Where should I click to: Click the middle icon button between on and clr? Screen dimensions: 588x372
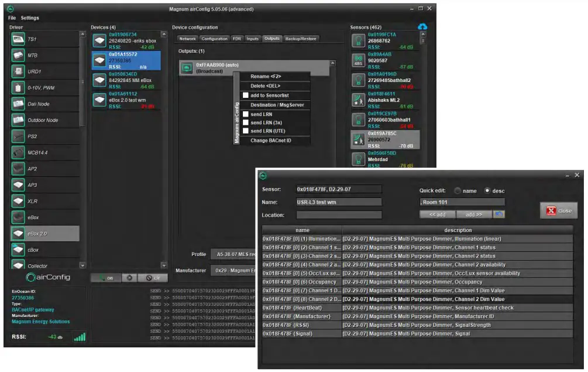[129, 278]
